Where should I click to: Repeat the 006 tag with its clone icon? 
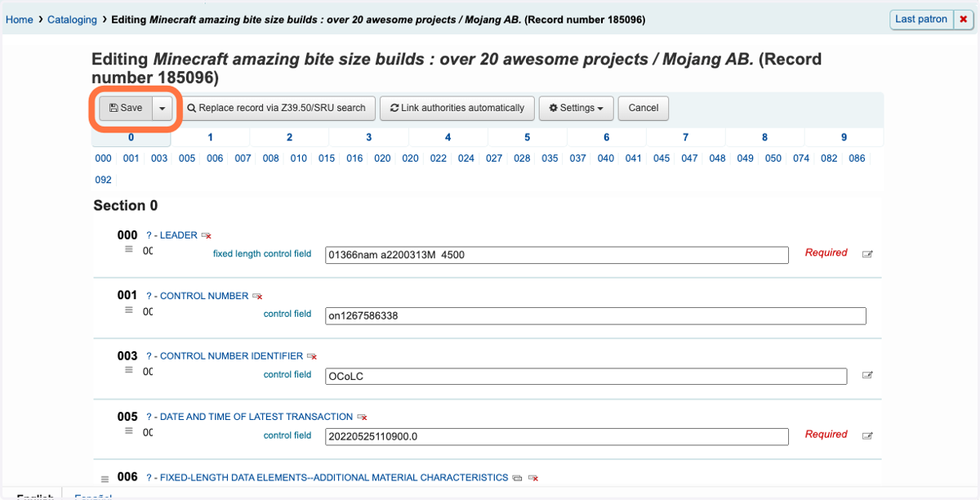(x=517, y=478)
